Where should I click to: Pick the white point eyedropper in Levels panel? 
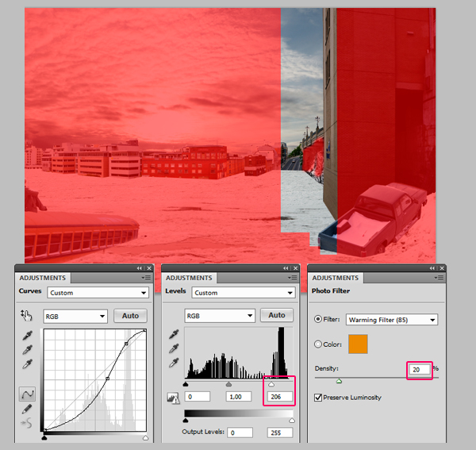[x=174, y=363]
